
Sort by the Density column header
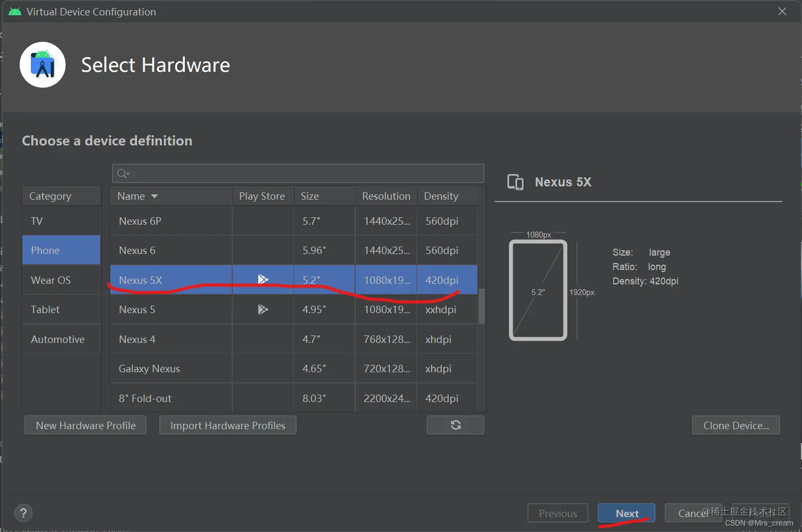447,196
